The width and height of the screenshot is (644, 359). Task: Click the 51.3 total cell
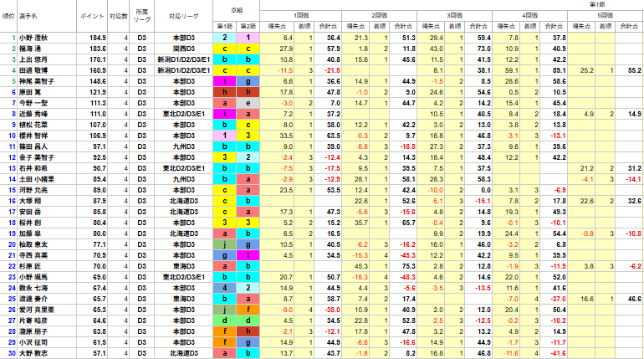pyautogui.click(x=403, y=38)
